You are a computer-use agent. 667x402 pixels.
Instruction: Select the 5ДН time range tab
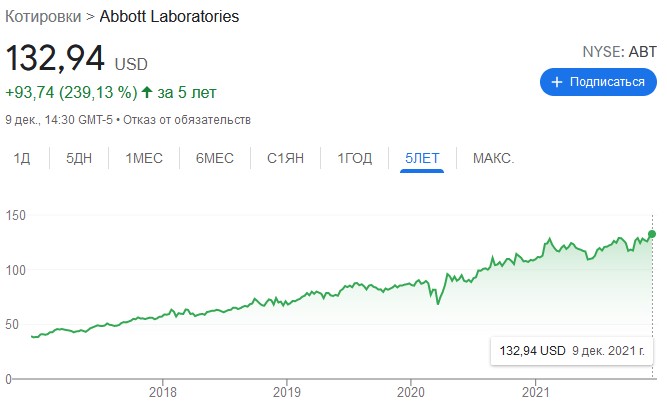point(79,158)
